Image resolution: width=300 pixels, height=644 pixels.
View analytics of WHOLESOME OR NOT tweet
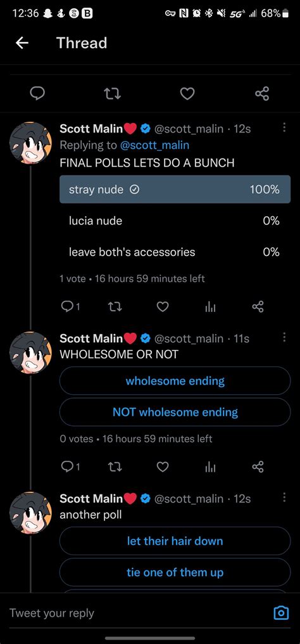(x=210, y=467)
